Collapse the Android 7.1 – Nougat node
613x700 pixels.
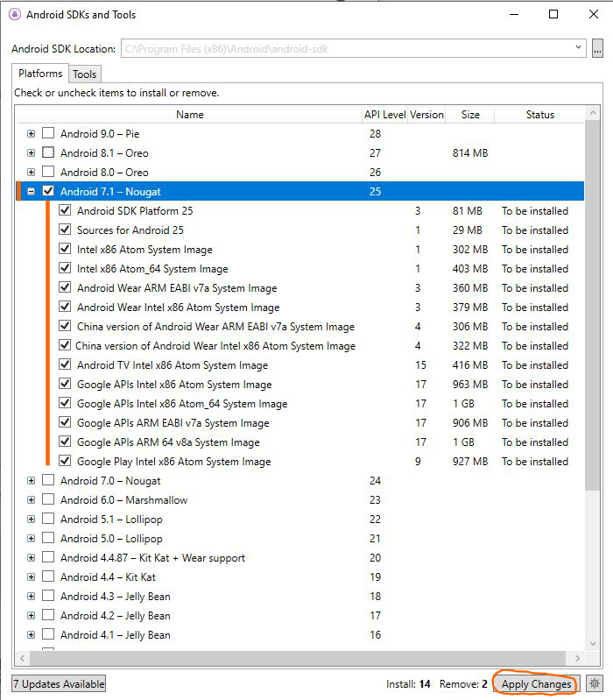click(32, 192)
